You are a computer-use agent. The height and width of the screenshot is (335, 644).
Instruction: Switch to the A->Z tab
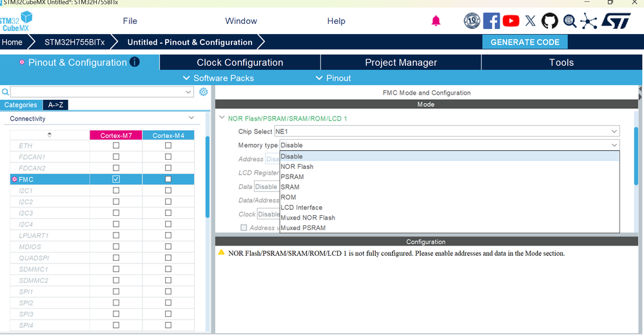click(x=55, y=104)
